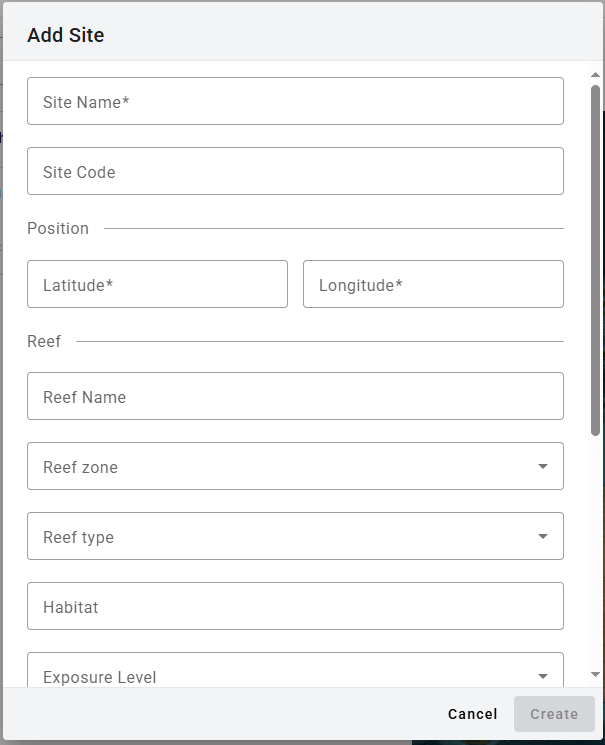Click the scrollbar track below the thumb
605x745 pixels.
click(595, 550)
